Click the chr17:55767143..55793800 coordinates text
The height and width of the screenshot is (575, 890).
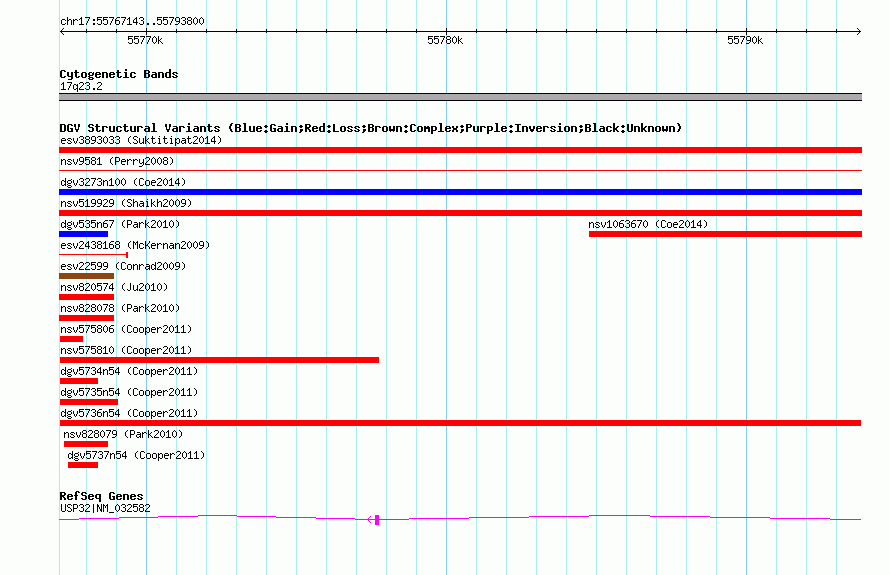tap(132, 21)
